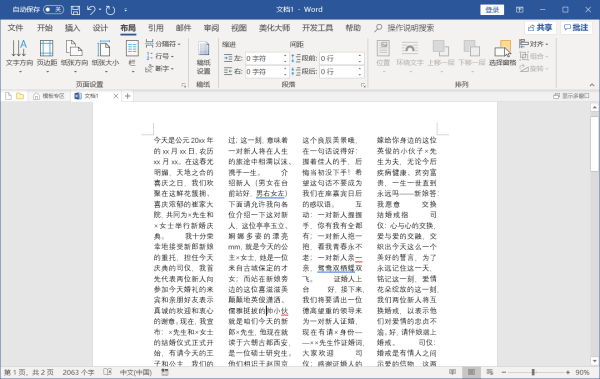The height and width of the screenshot is (379, 600).
Task: Click the right indent 0 字符 field
Action: [264, 72]
